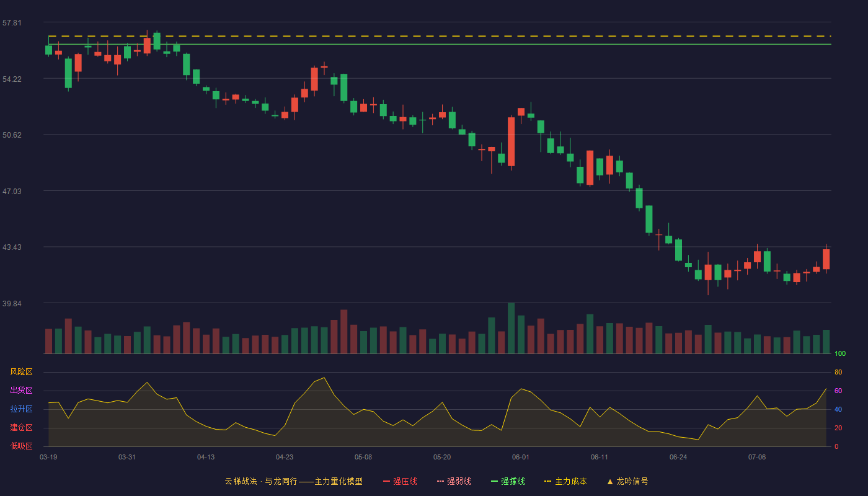868x496 pixels.
Task: Toggle the 强弱线 legend series
Action: tap(454, 481)
